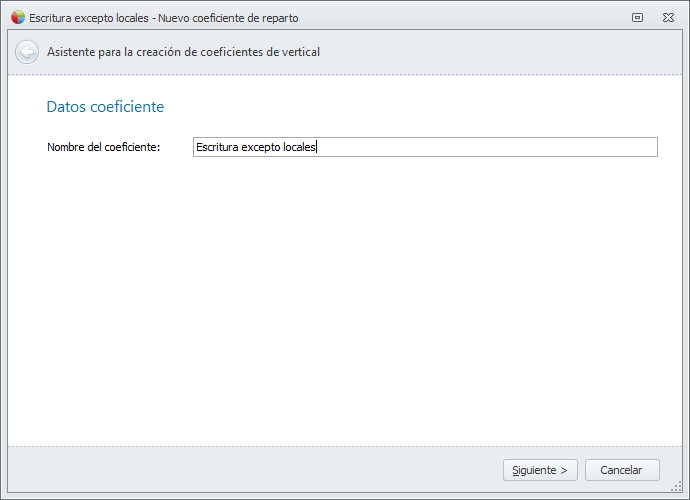Click the word 'Escritura' inside the name field
The width and height of the screenshot is (690, 500).
pyautogui.click(x=217, y=148)
